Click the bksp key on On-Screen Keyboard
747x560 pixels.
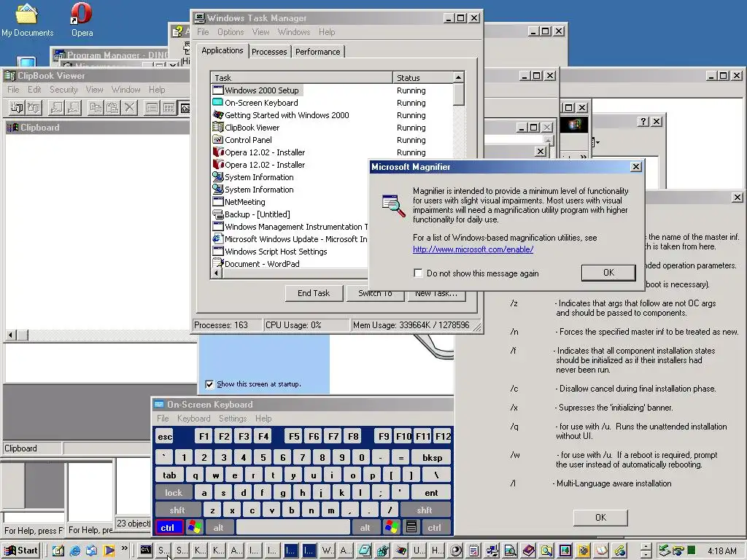pos(432,458)
